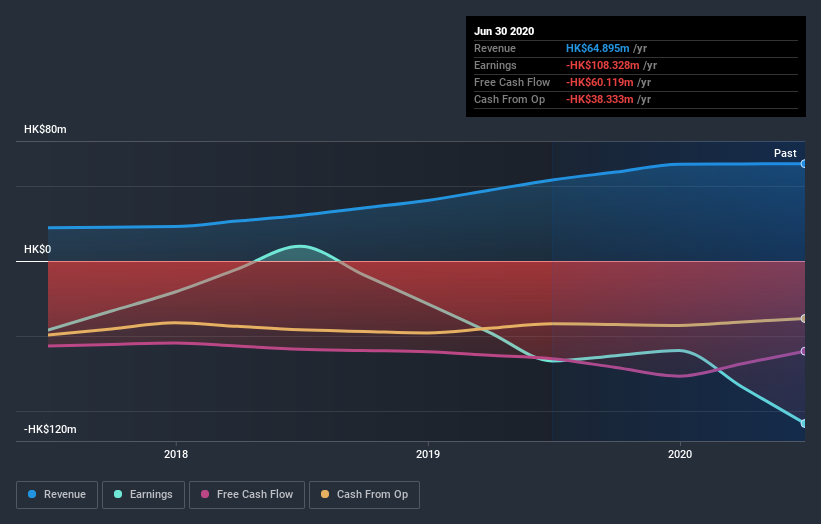This screenshot has width=821, height=524.
Task: Click the -HK$120m y-axis label
Action: coord(50,429)
